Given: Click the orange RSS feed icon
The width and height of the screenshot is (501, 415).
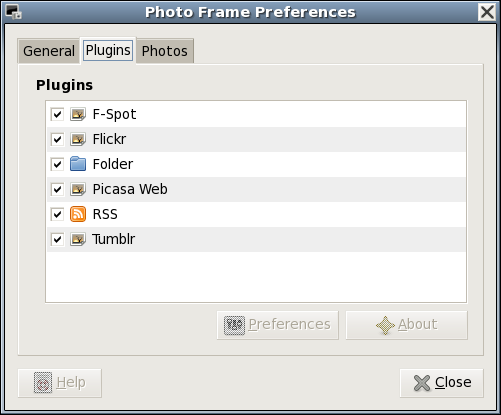Looking at the screenshot, I should 78,214.
